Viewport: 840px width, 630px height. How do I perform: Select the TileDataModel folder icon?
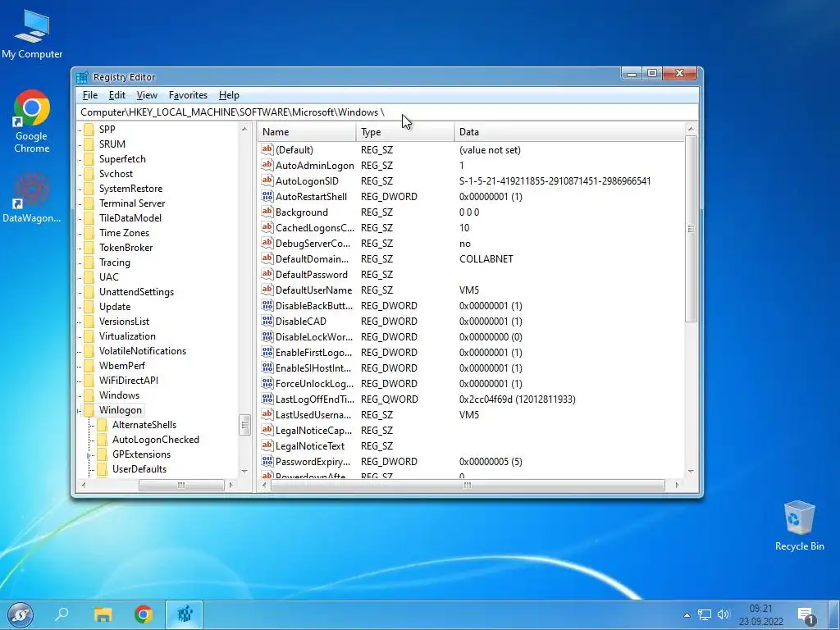point(89,218)
